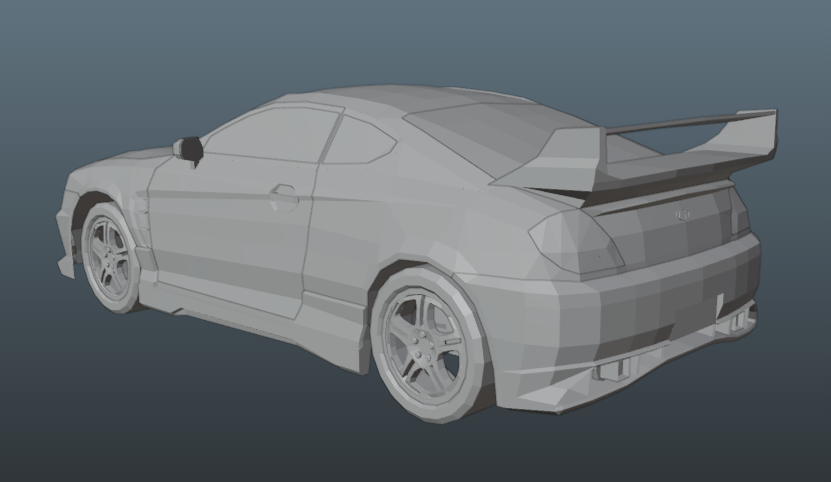Click the driver door window
831x482 pixels.
click(x=274, y=134)
